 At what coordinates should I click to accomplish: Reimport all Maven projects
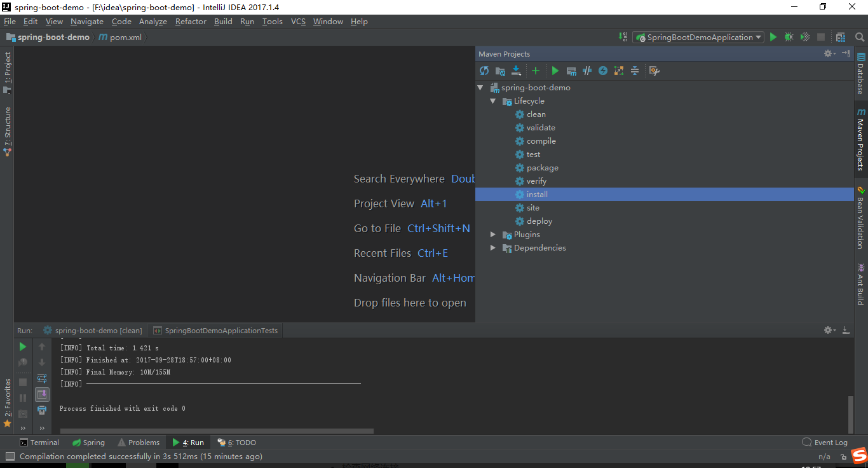coord(485,71)
